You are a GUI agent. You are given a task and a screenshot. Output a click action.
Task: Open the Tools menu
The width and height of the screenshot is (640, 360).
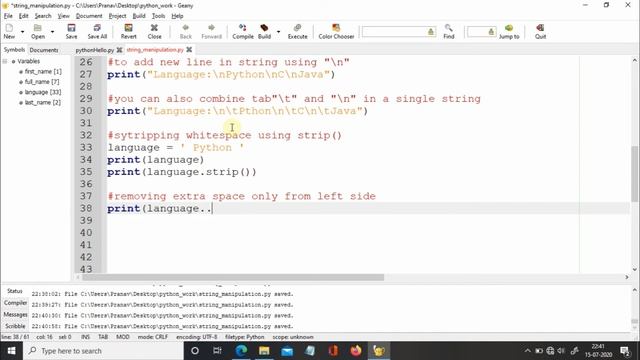click(158, 16)
